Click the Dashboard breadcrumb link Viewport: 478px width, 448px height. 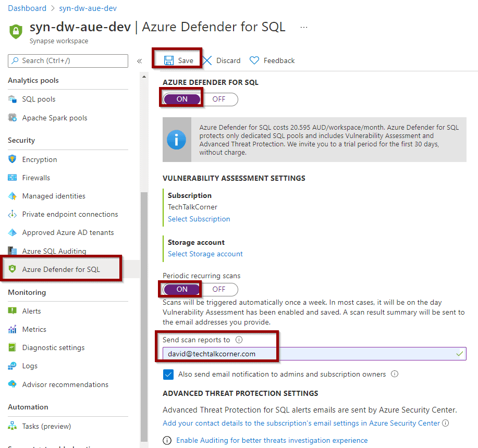pos(27,8)
